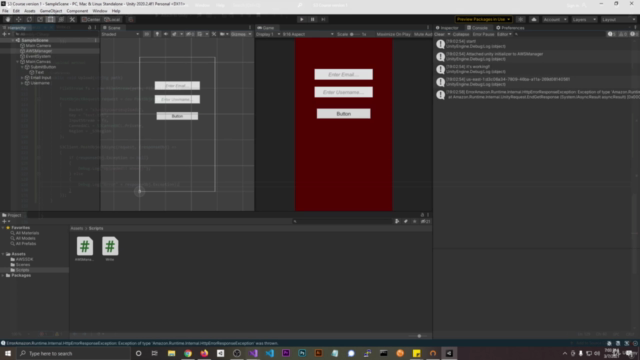Screen dimensions: 640x360
Task: Open Preview Packages in Use dropdown
Action: pos(483,19)
